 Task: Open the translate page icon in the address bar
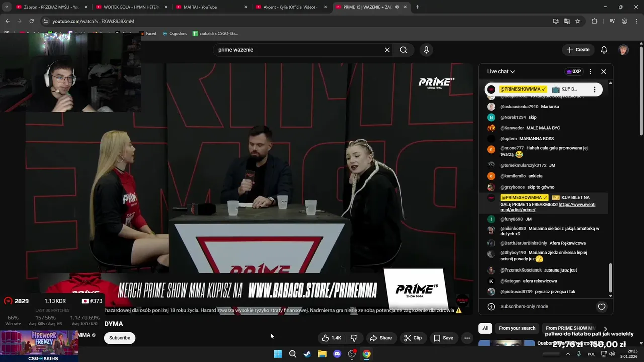[567, 21]
